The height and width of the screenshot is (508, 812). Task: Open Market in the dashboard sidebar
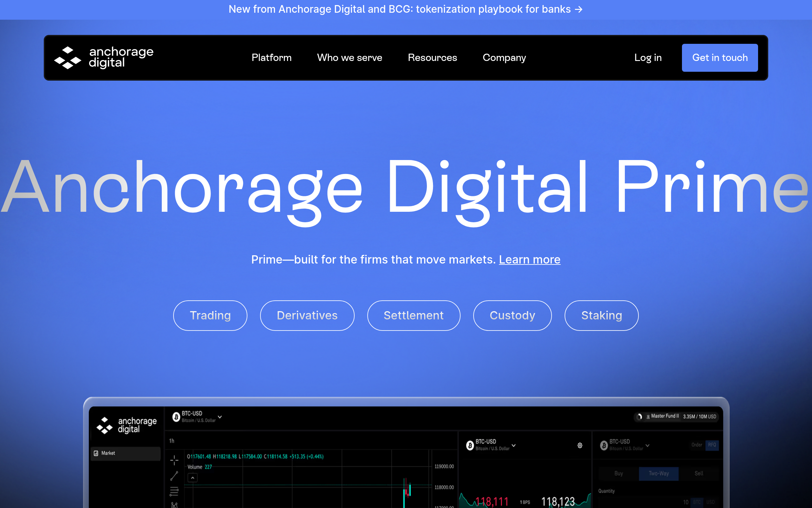(x=126, y=453)
